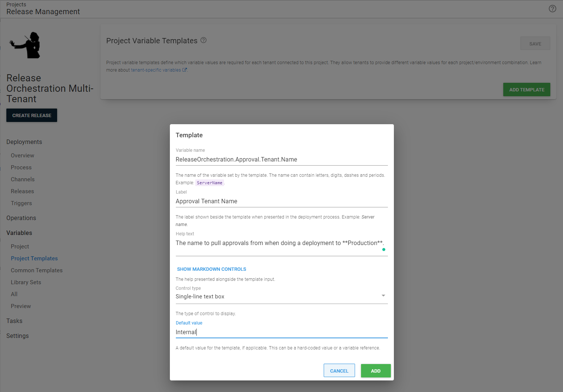Screen dimensions: 563x392
Task: Click ADD to confirm the template
Action: point(376,370)
